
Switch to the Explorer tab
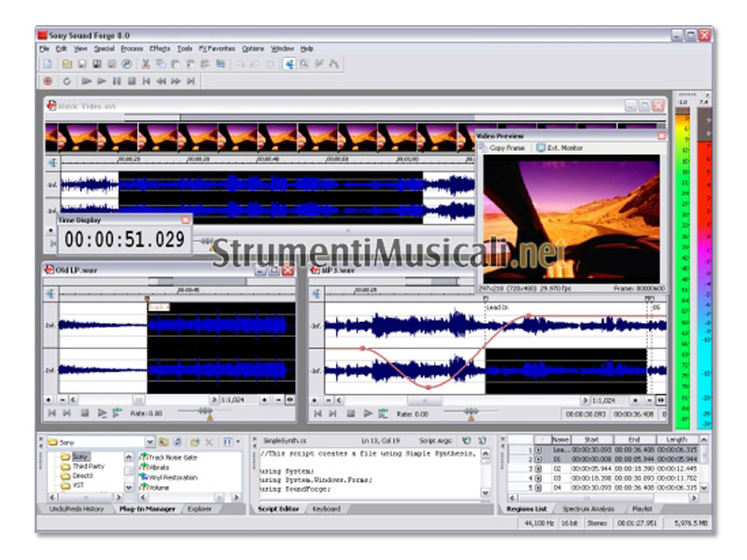pos(199,509)
